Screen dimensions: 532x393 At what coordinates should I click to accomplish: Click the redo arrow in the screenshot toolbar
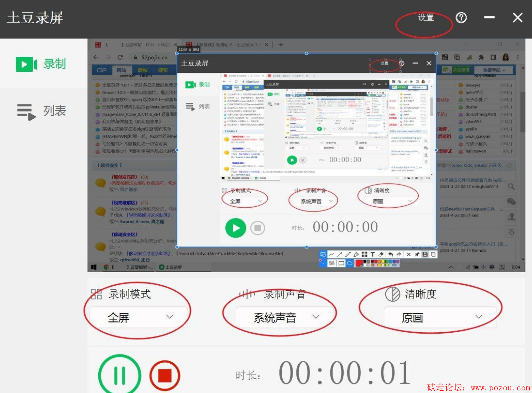399,254
